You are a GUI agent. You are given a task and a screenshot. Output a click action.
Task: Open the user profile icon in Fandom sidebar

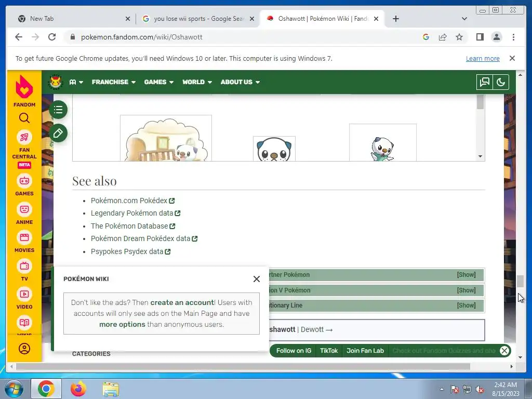click(x=24, y=349)
